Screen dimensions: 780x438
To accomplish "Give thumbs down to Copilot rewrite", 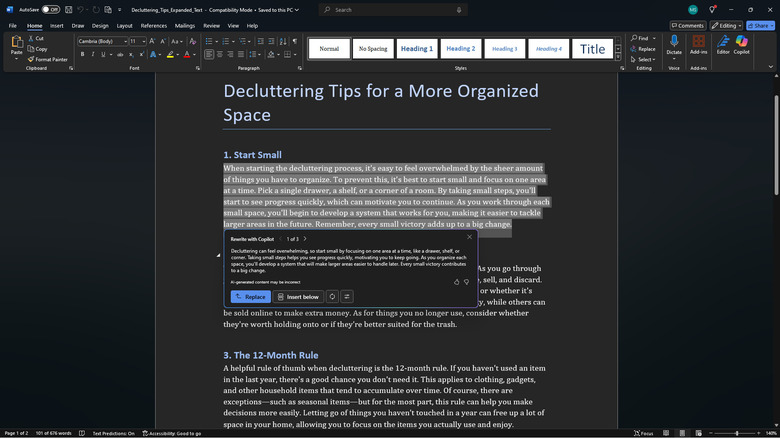I will pos(467,282).
